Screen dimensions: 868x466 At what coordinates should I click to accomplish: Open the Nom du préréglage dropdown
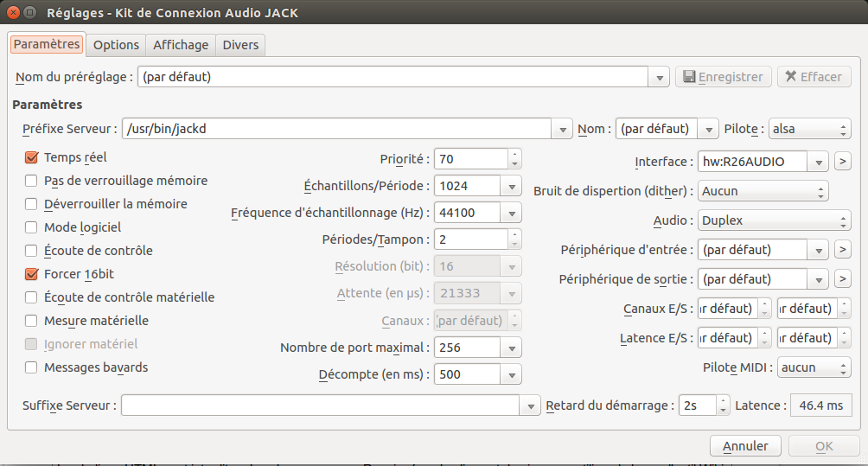coord(659,77)
